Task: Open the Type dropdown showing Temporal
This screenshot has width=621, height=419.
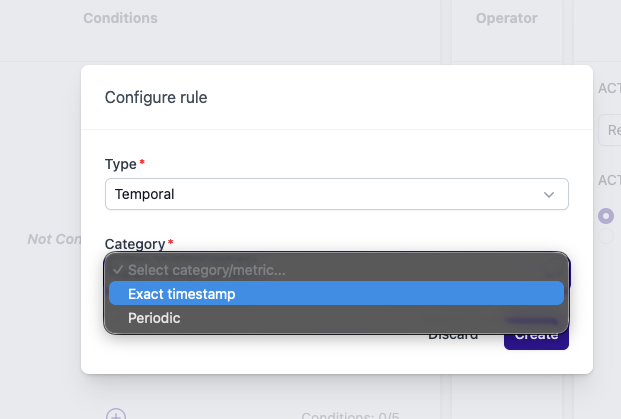Action: coord(337,194)
